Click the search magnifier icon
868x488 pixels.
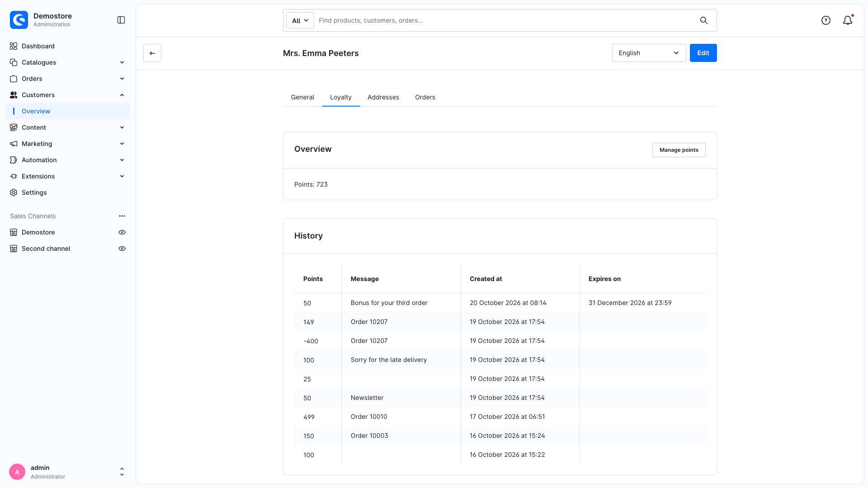click(704, 20)
